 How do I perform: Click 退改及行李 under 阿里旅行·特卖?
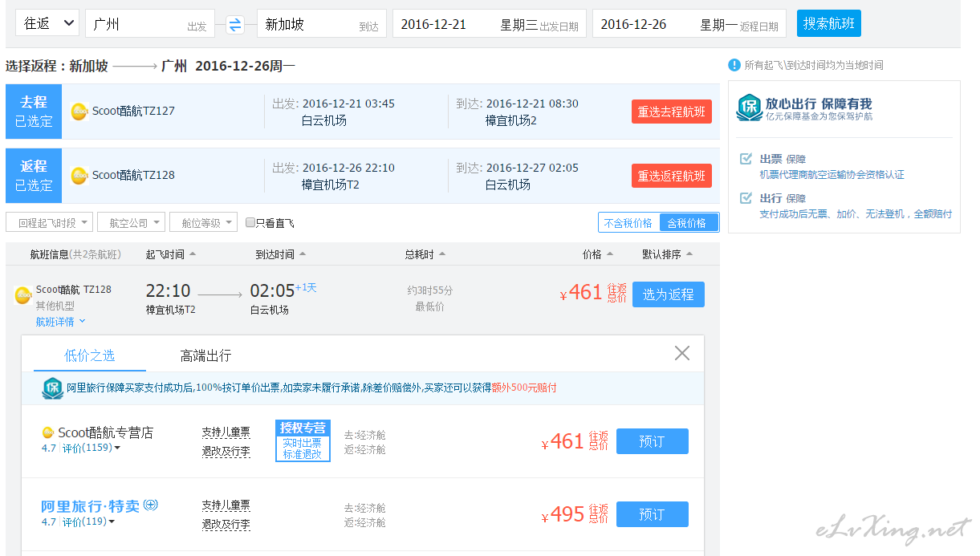(226, 525)
